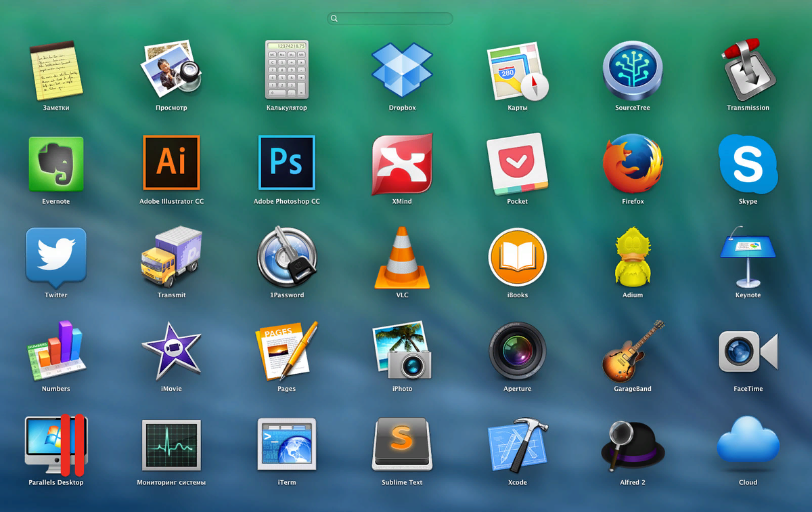Open iPhoto
Image resolution: width=812 pixels, height=512 pixels.
[402, 351]
